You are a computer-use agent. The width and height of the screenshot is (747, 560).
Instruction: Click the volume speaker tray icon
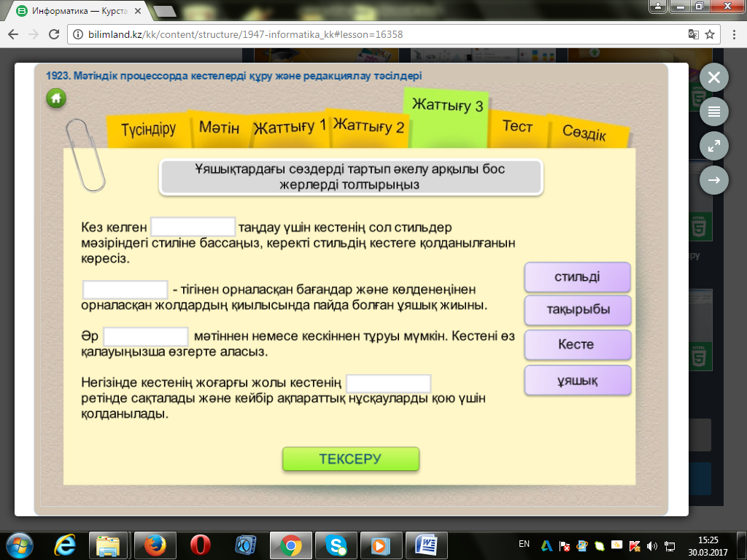coord(652,546)
